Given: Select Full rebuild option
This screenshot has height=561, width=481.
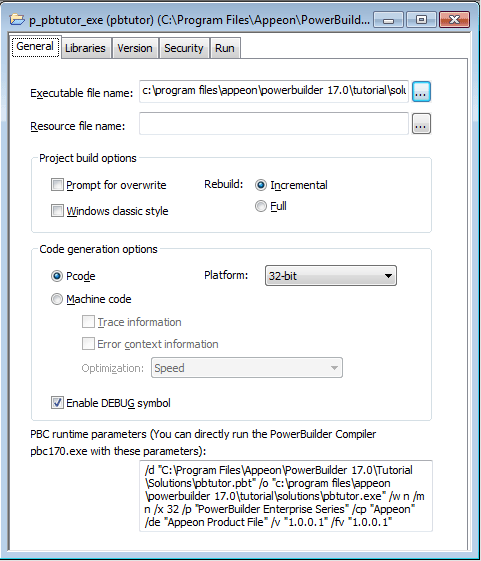Looking at the screenshot, I should (x=261, y=206).
